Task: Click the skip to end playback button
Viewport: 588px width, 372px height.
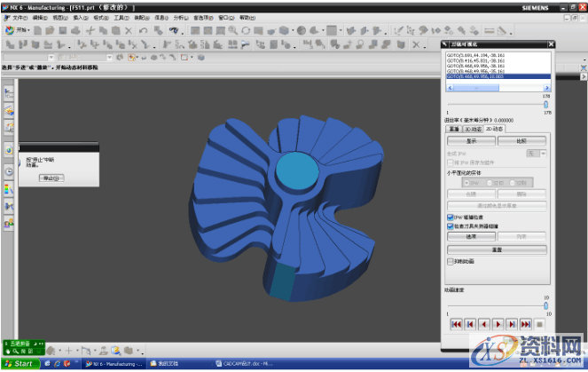Action: [526, 324]
